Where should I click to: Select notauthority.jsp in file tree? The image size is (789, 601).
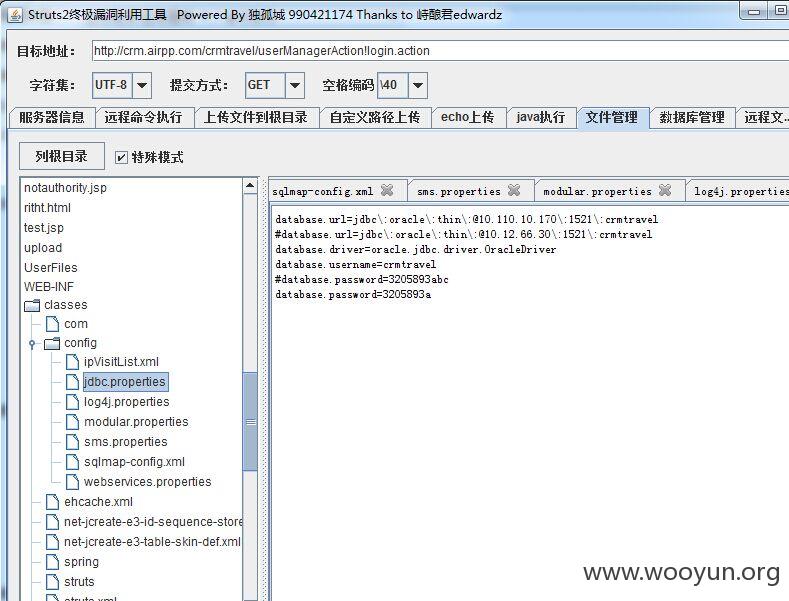pyautogui.click(x=65, y=188)
